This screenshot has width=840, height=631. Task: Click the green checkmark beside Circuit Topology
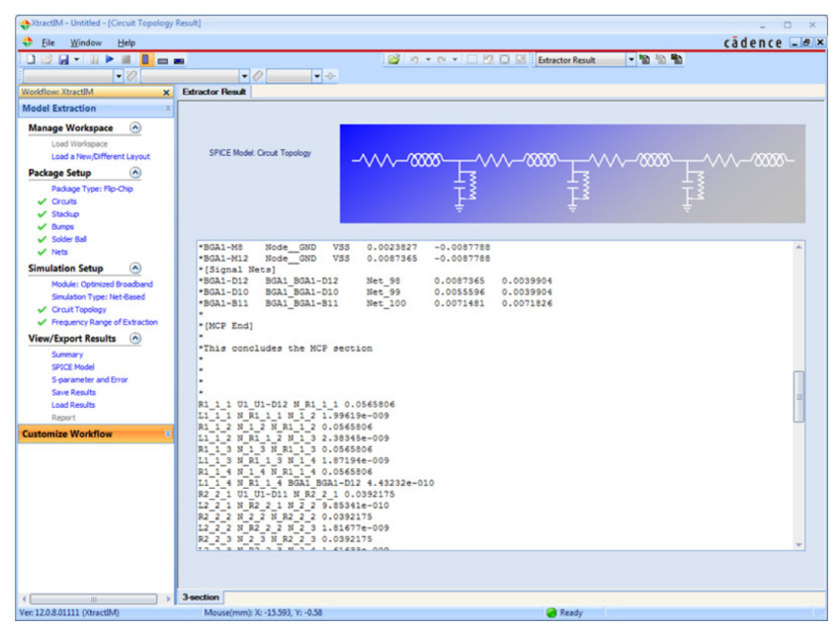click(x=42, y=309)
